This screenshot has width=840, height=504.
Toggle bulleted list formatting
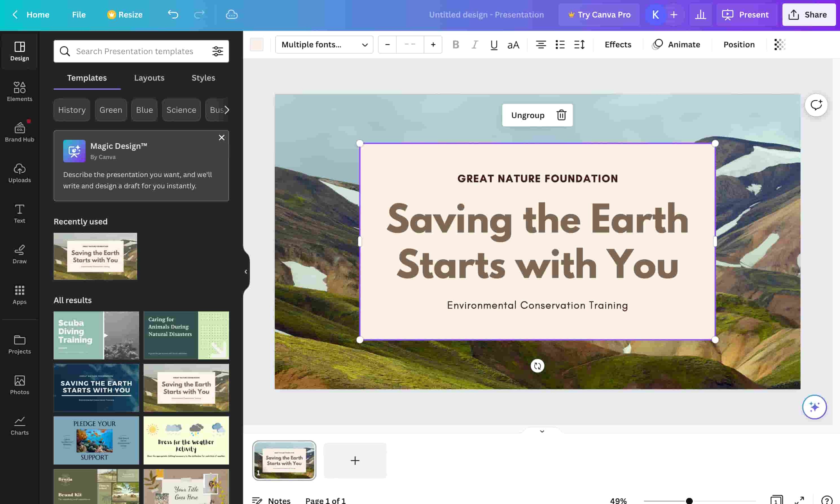pos(560,45)
